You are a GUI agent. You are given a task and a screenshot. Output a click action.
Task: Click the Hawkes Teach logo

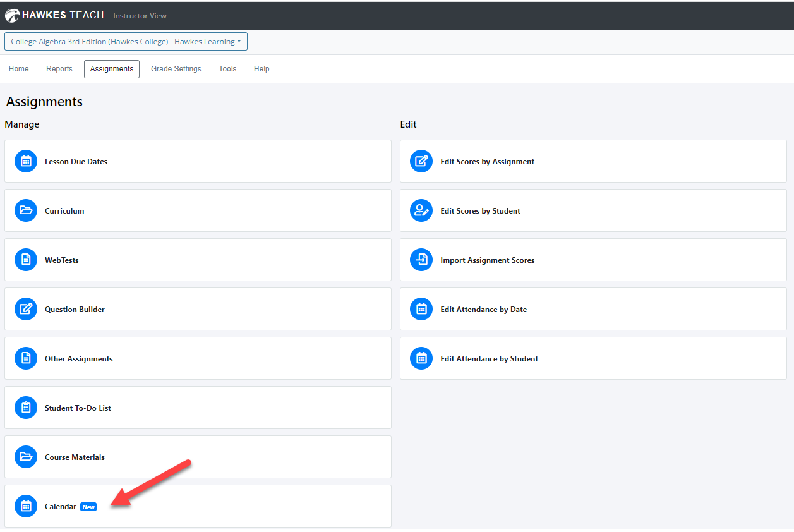[x=54, y=15]
